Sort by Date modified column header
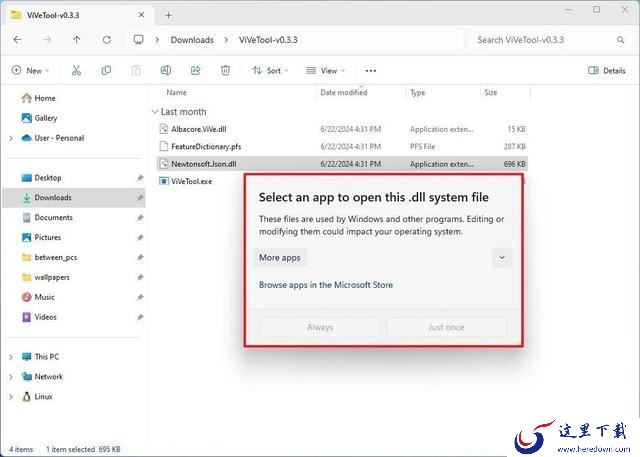640x457 pixels. coord(344,93)
